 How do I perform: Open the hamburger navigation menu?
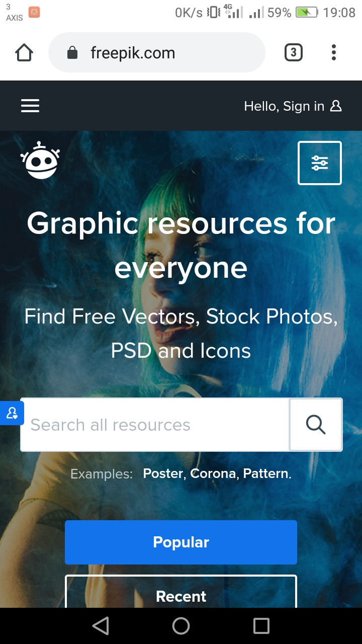click(30, 106)
